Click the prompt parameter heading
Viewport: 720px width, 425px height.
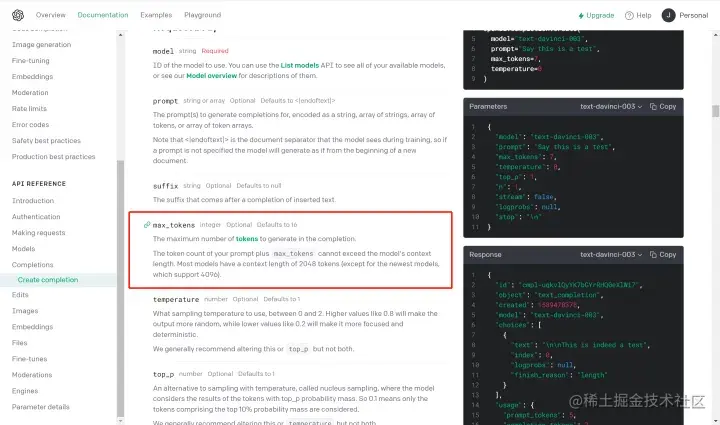(165, 101)
